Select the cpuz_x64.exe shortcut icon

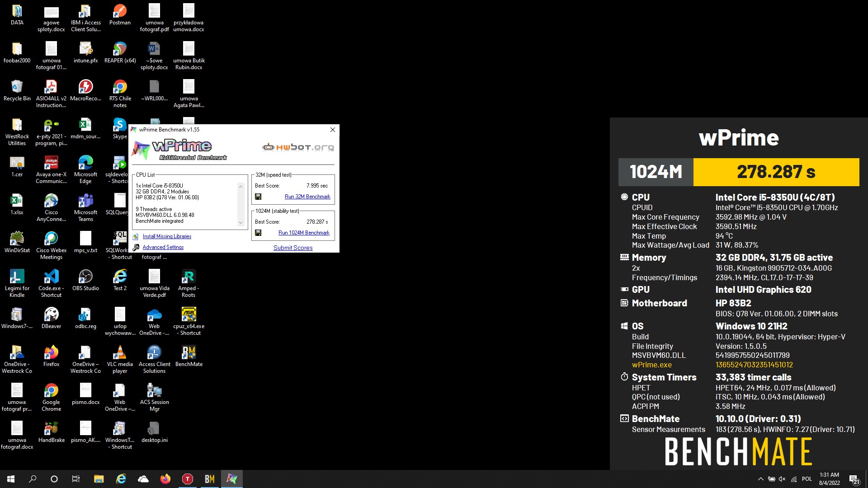tap(189, 322)
